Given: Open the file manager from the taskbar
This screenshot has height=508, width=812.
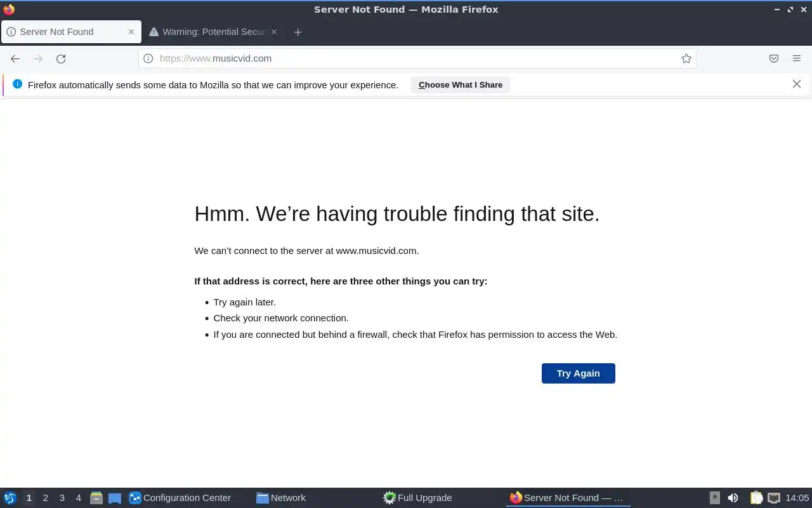Looking at the screenshot, I should [x=96, y=498].
